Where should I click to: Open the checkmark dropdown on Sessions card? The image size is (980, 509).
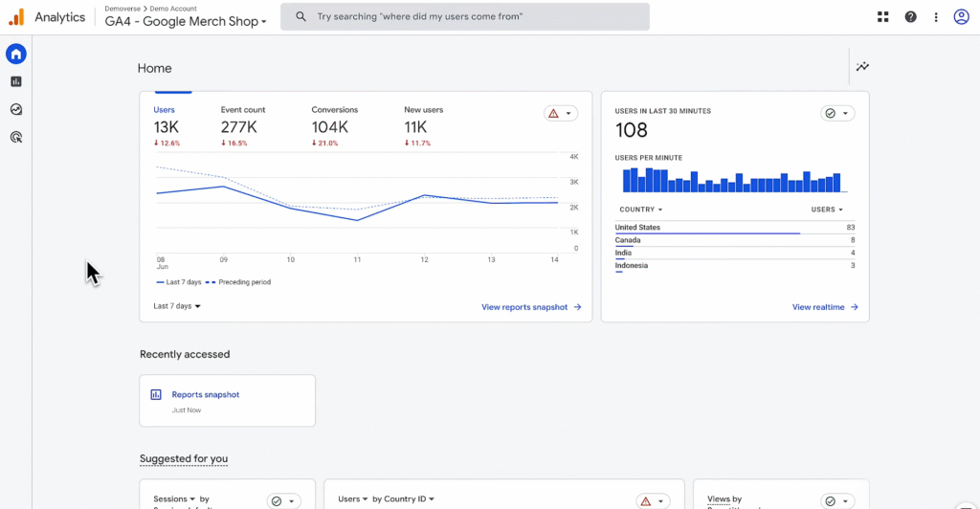[x=283, y=501]
